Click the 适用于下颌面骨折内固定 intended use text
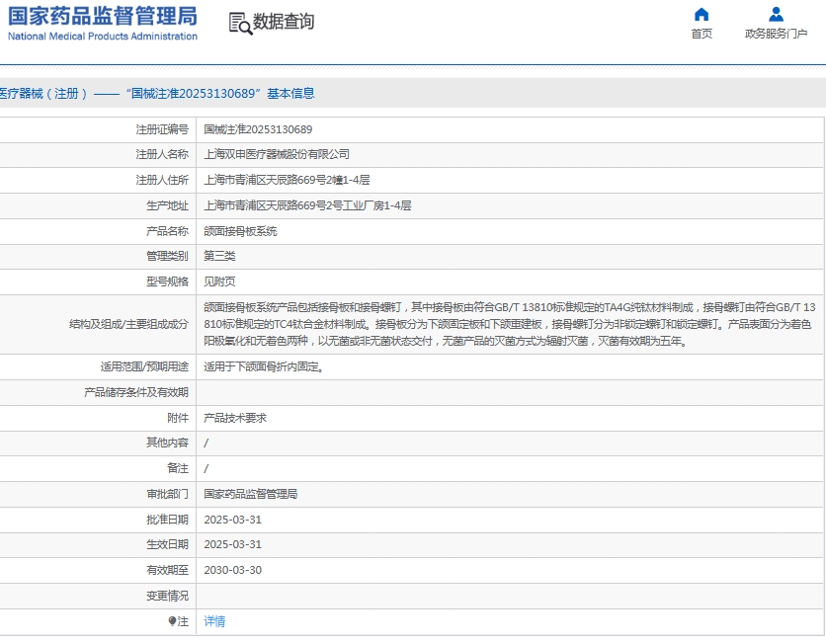This screenshot has height=644, width=826. tap(264, 367)
